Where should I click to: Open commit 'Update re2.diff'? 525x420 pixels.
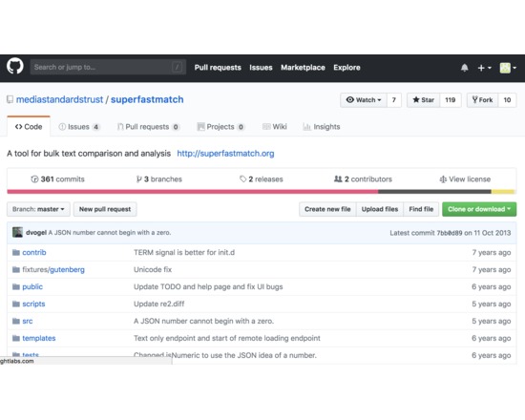tap(159, 304)
